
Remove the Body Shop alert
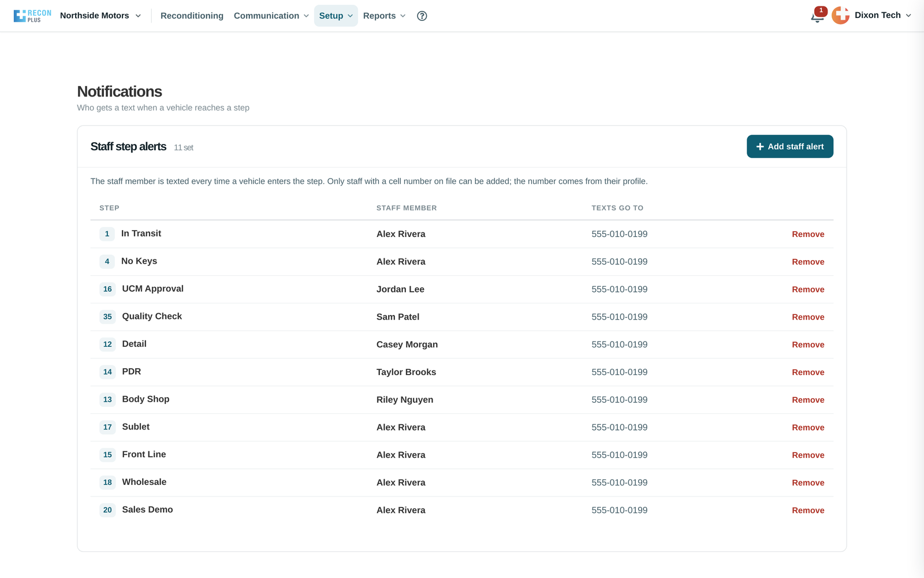[808, 400]
